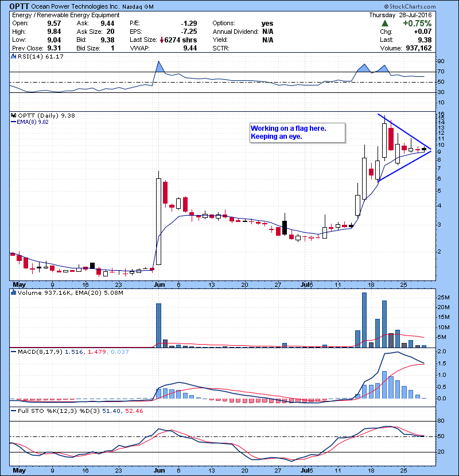Click the MACD histogram value 0.037
Viewport: 459px width, 476px height.
click(x=120, y=352)
